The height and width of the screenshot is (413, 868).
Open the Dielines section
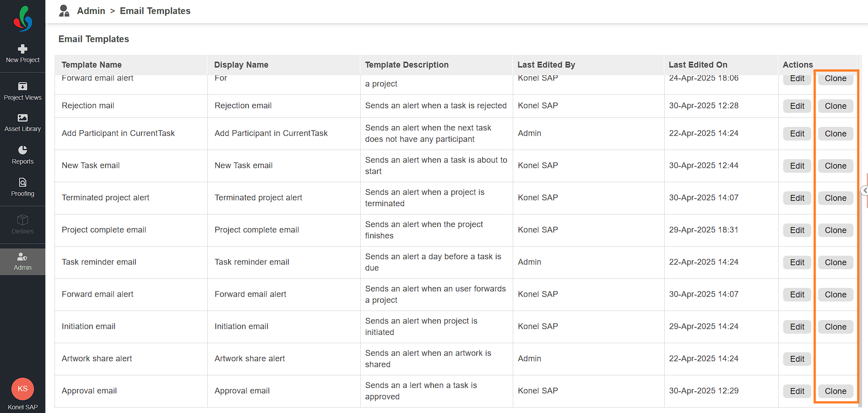click(23, 225)
